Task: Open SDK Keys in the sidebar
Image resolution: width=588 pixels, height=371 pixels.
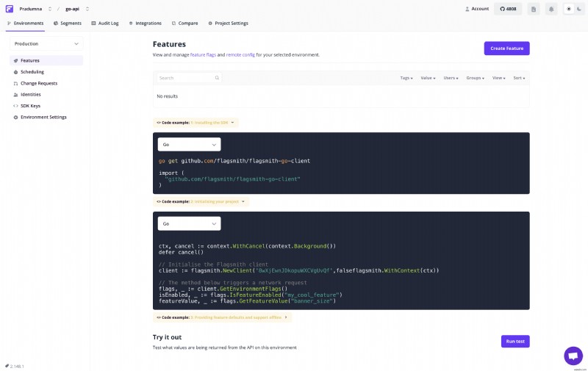Action: (46, 106)
